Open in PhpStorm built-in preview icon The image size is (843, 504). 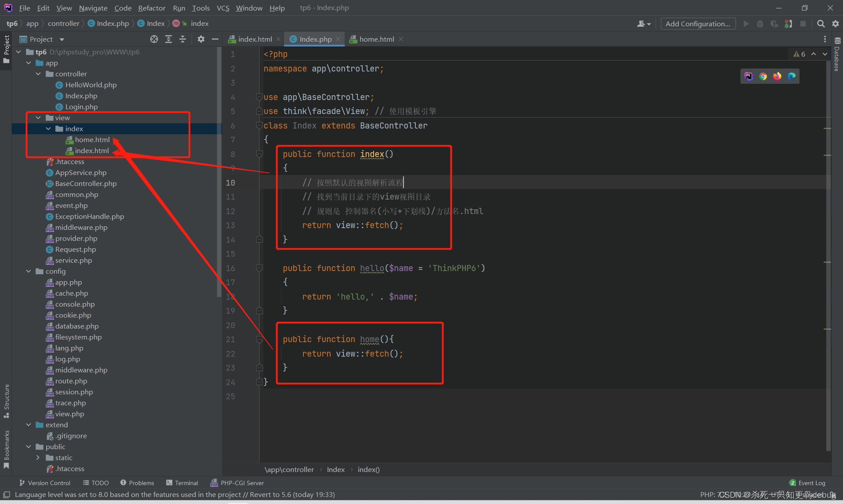[x=749, y=76]
